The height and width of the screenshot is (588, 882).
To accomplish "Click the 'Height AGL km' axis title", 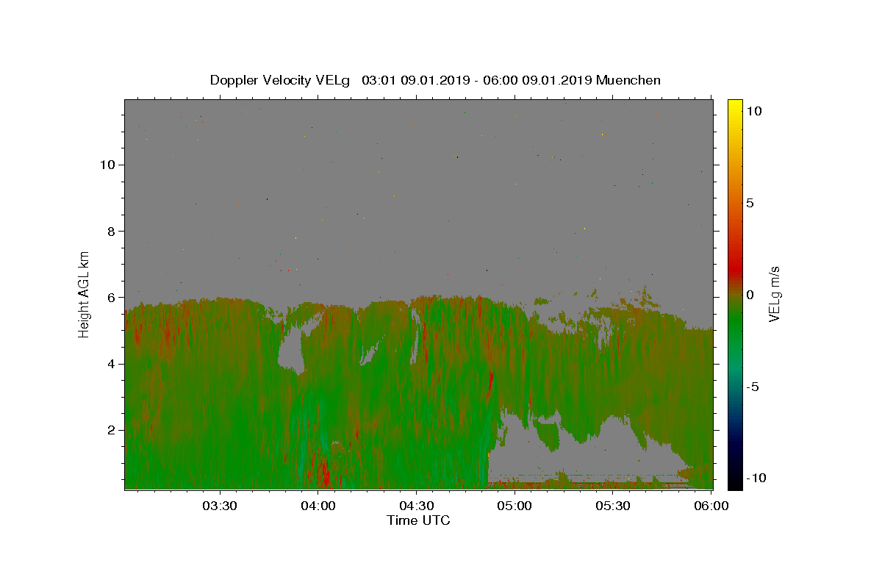I will [x=85, y=293].
